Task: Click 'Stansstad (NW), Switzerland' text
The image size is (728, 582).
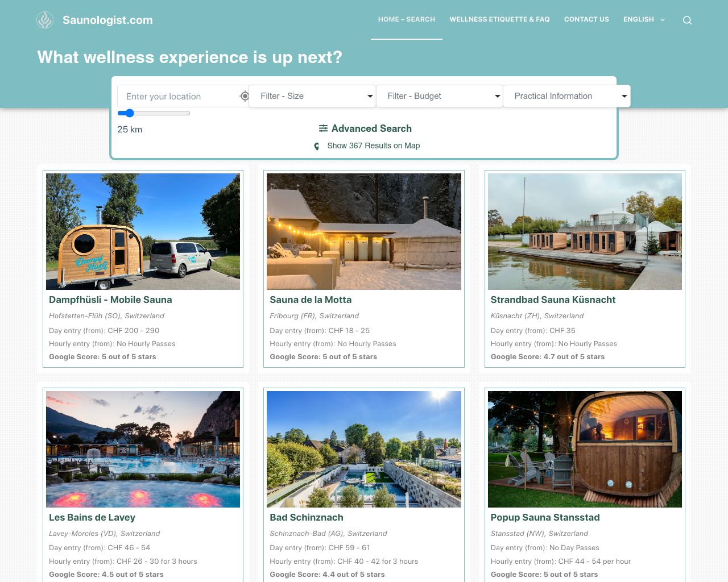Action: tap(539, 533)
